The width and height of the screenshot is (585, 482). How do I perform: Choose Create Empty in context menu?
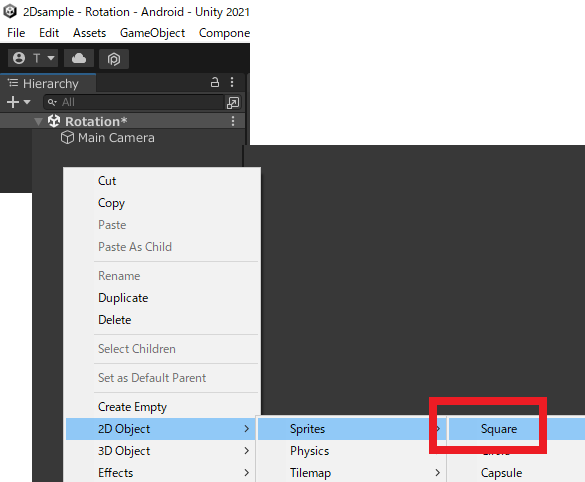coord(132,407)
